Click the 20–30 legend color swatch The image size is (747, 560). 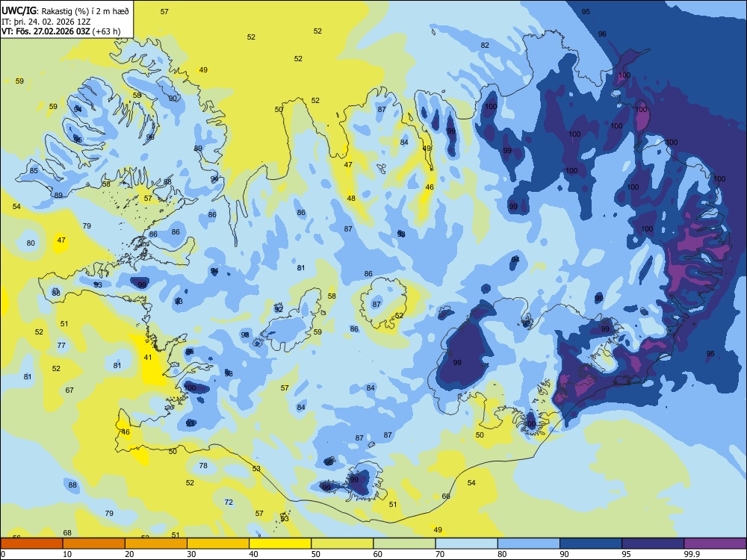(156, 544)
